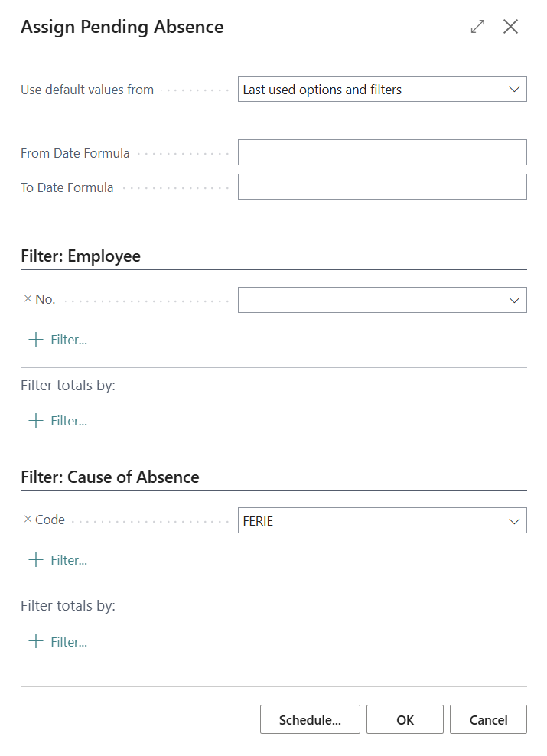The image size is (547, 756).
Task: Confirm with the OK button
Action: [405, 720]
